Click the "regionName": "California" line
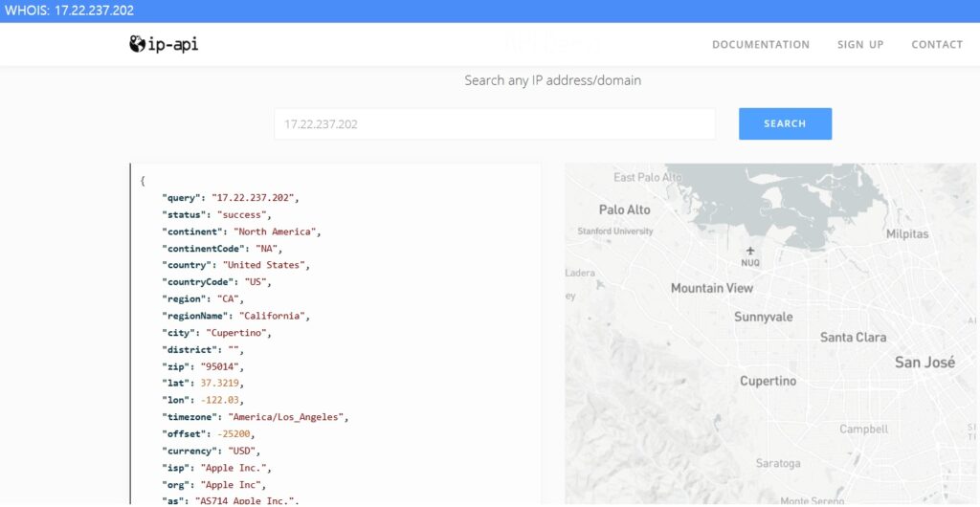The image size is (980, 507). (x=235, y=316)
